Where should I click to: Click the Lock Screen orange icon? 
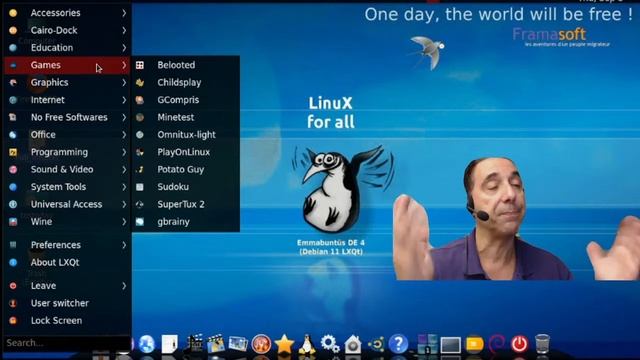13,321
